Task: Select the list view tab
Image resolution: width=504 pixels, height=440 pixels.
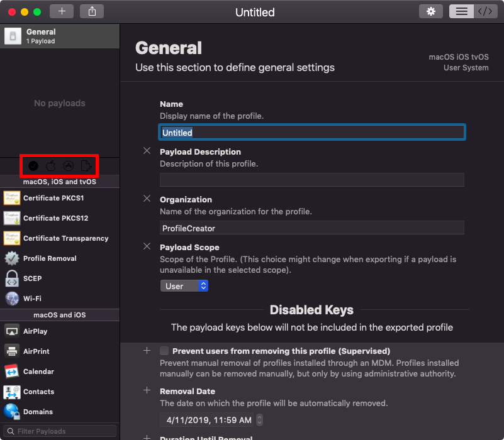Action: point(461,11)
